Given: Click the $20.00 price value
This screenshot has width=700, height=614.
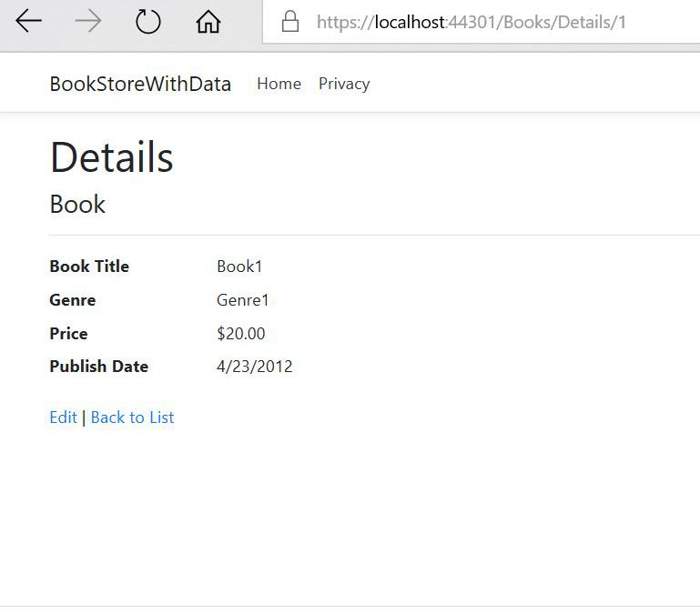Looking at the screenshot, I should coord(240,334).
